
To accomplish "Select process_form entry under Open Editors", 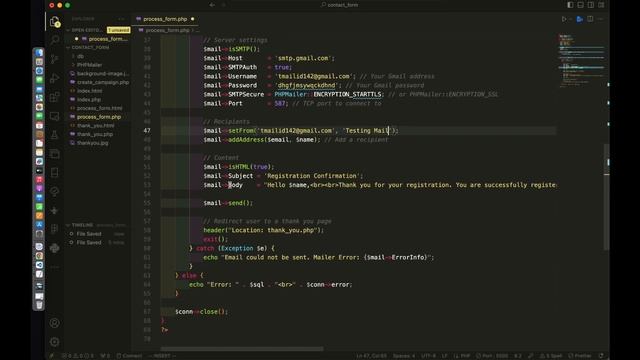I will click(x=108, y=39).
